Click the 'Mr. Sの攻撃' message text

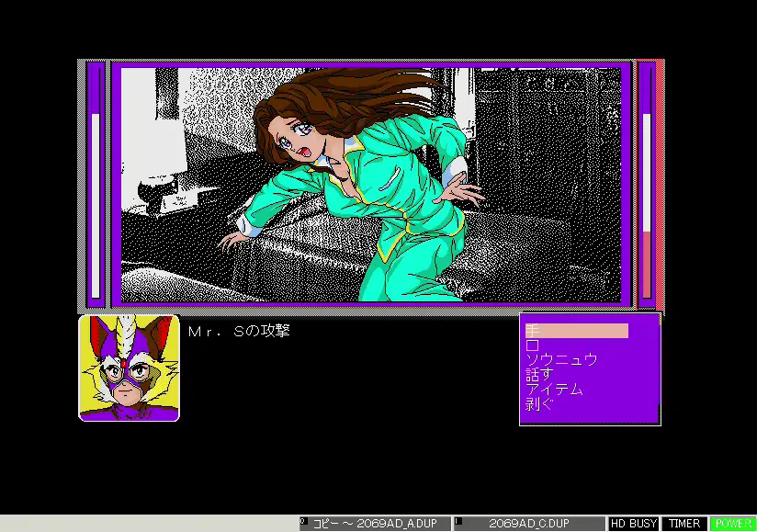tap(239, 331)
